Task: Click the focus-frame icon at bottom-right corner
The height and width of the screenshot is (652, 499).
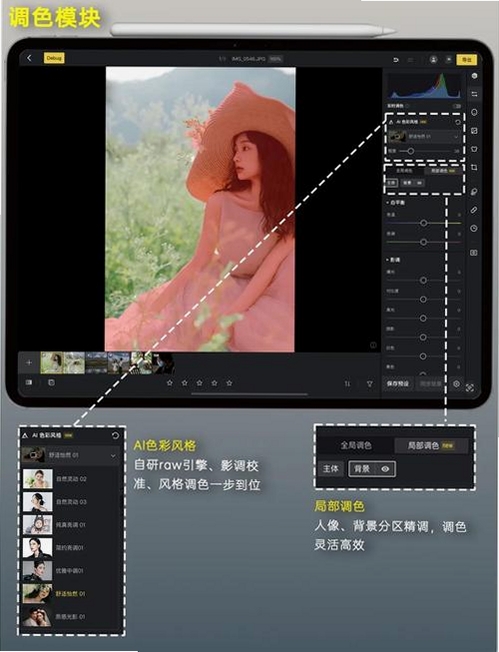Action: (x=470, y=388)
